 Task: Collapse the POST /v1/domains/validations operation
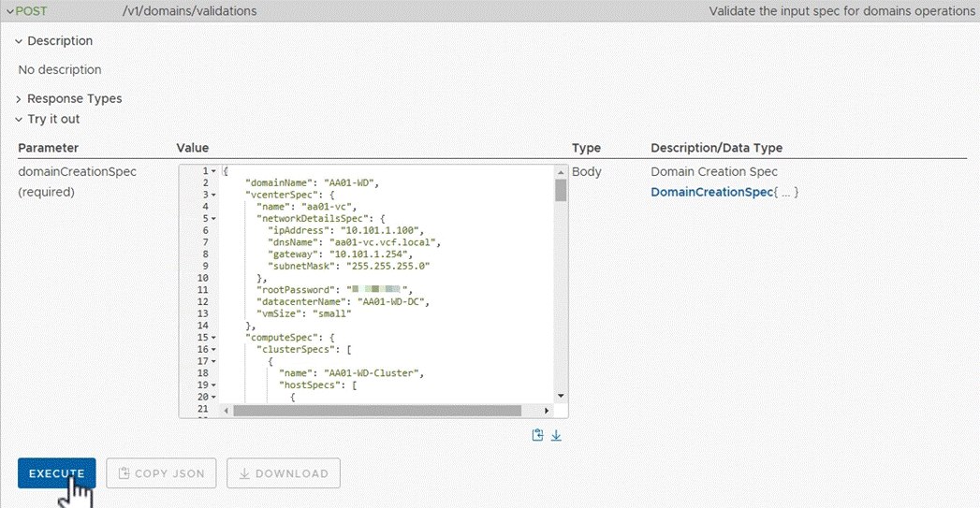(10, 11)
